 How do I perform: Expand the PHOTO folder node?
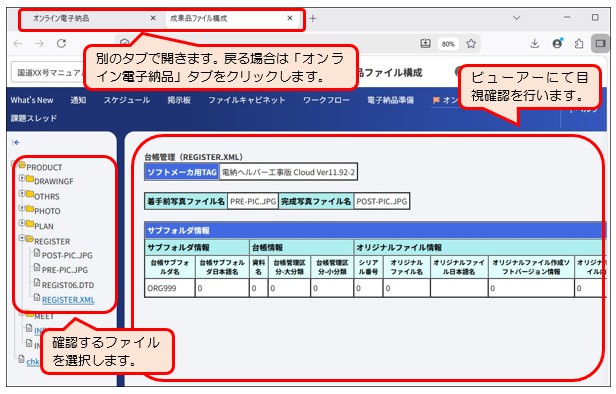click(22, 208)
